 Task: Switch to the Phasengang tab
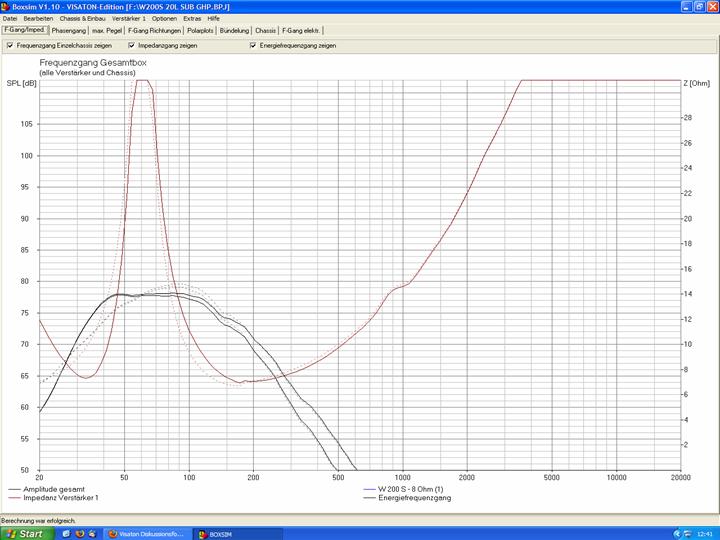click(x=68, y=31)
